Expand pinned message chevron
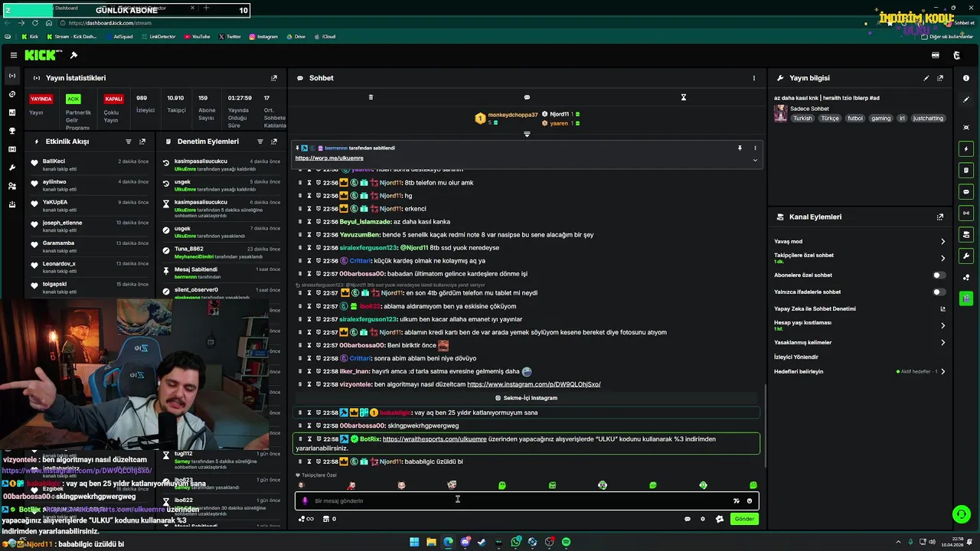 click(755, 160)
